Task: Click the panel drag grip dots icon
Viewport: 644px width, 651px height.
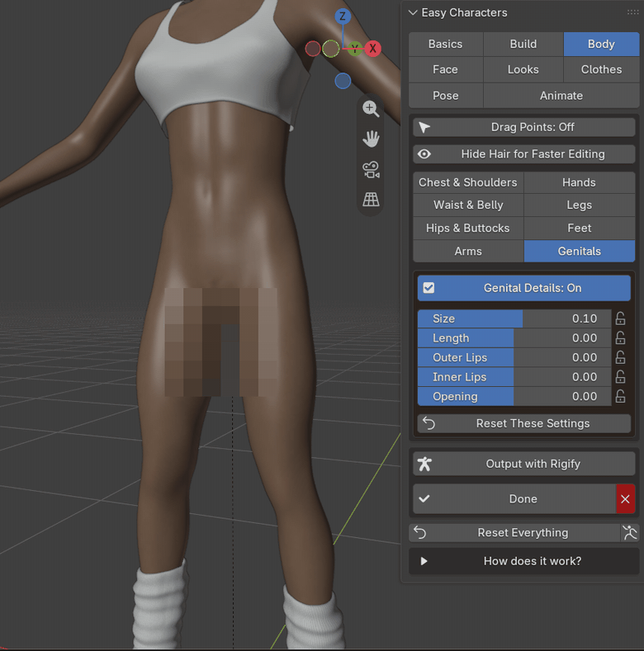Action: (632, 12)
